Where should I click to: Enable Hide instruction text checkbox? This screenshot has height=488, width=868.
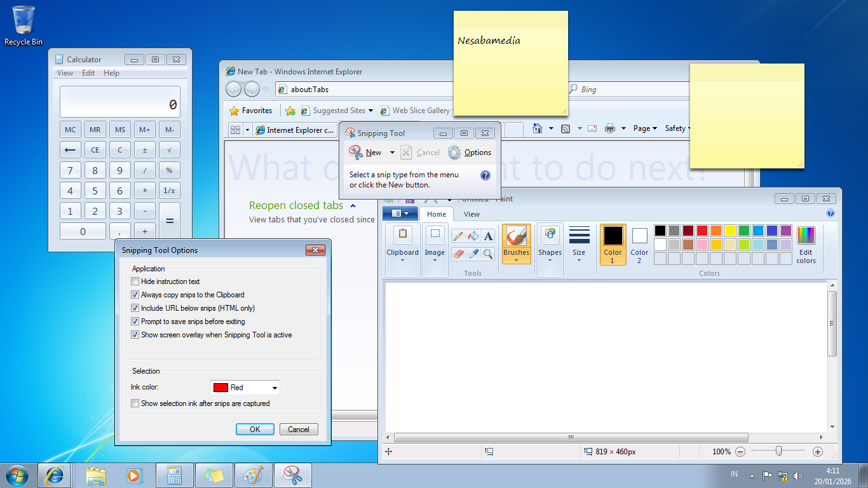[x=135, y=281]
